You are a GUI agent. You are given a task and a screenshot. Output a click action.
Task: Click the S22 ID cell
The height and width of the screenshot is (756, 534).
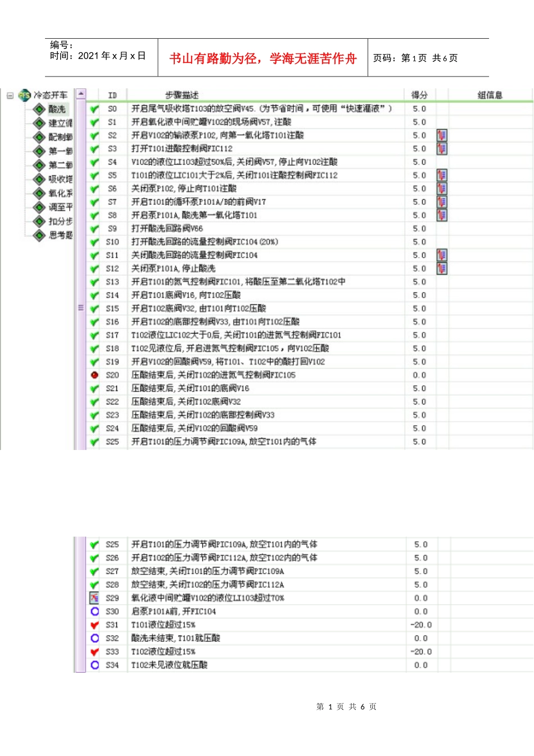pyautogui.click(x=112, y=402)
